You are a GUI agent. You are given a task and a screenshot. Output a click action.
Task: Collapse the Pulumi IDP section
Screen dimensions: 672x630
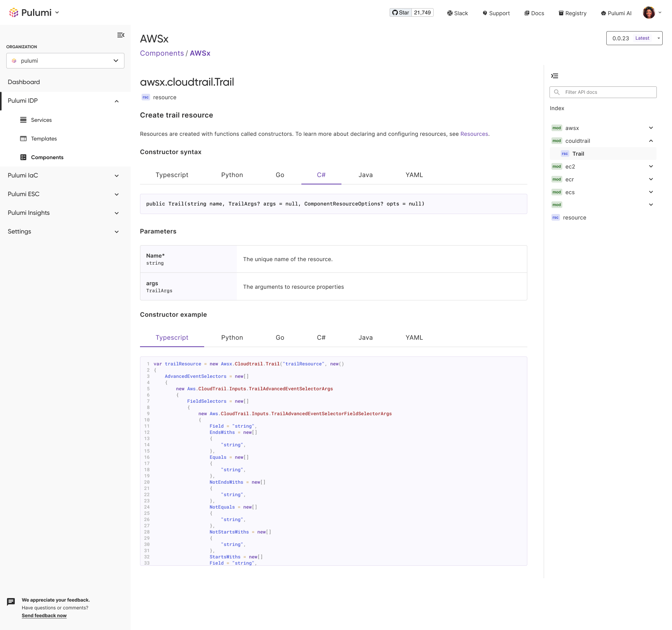117,101
